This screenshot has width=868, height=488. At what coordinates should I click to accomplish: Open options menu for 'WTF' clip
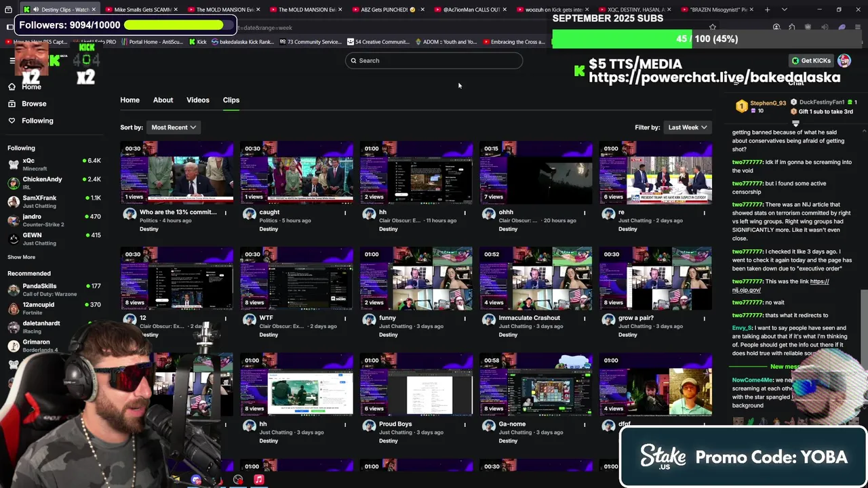pos(345,319)
